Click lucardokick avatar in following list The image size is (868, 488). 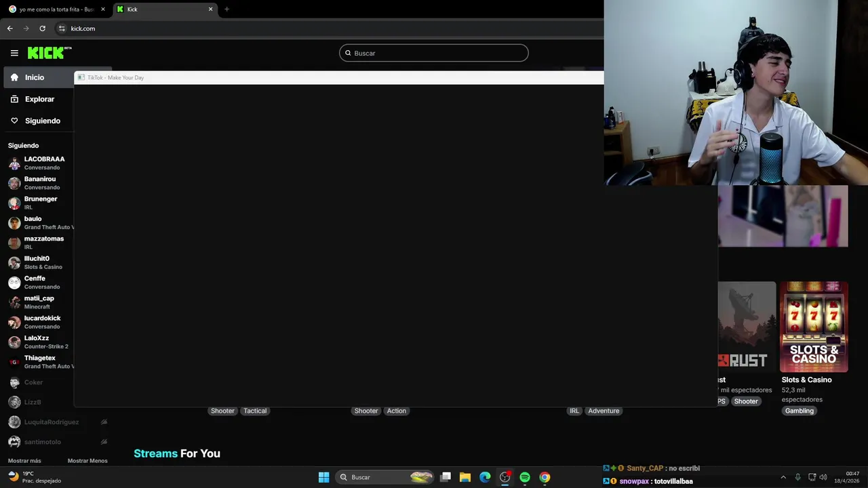click(x=14, y=322)
